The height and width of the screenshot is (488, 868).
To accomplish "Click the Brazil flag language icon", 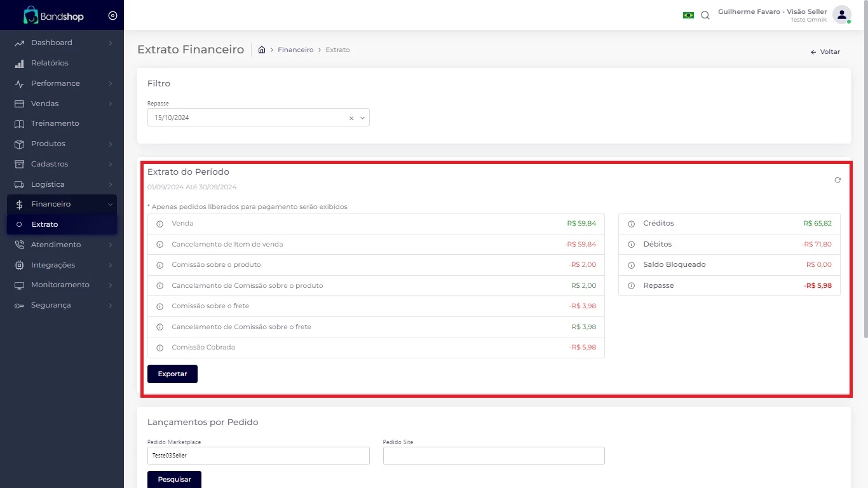I will click(x=688, y=15).
